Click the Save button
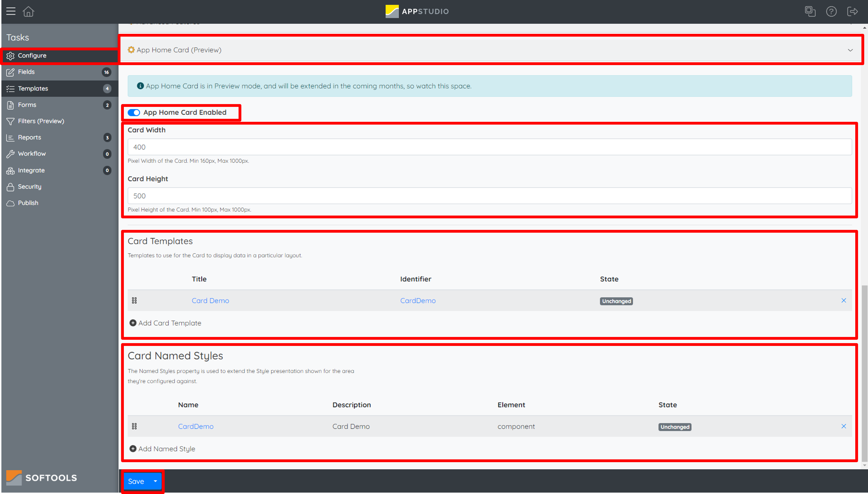868x494 pixels. (136, 481)
